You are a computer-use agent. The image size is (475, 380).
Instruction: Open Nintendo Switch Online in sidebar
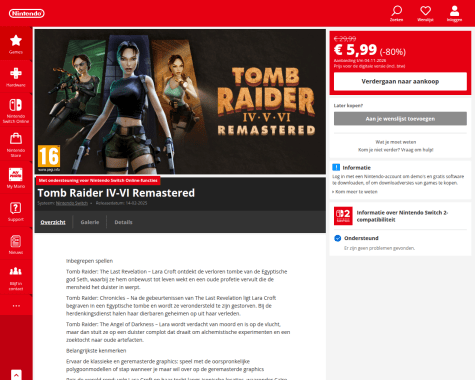point(16,111)
